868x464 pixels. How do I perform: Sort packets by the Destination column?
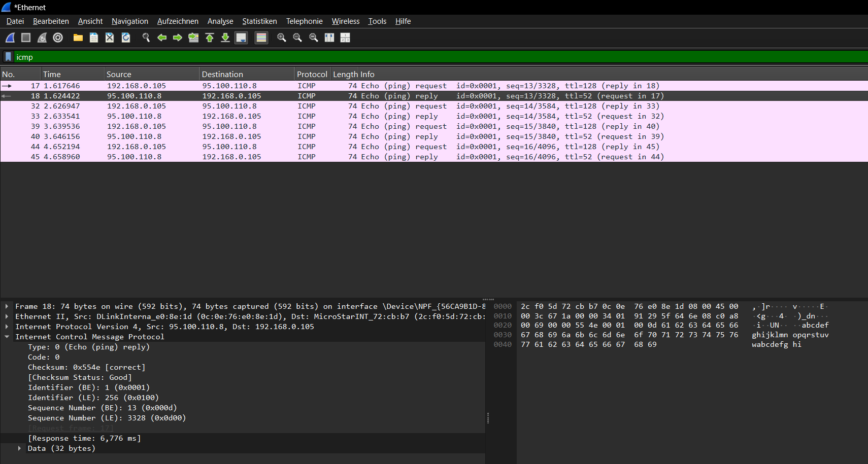248,74
